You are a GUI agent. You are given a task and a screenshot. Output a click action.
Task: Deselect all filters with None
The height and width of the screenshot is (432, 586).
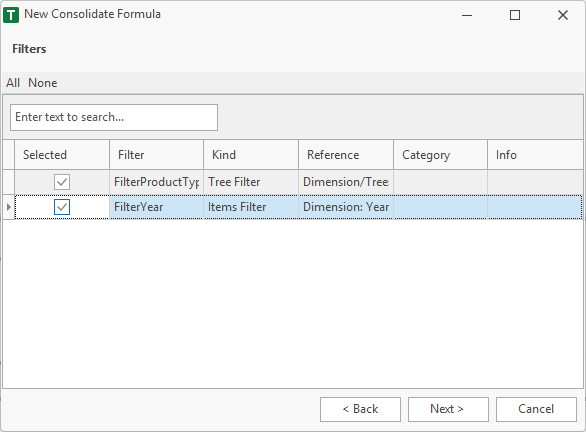(43, 83)
